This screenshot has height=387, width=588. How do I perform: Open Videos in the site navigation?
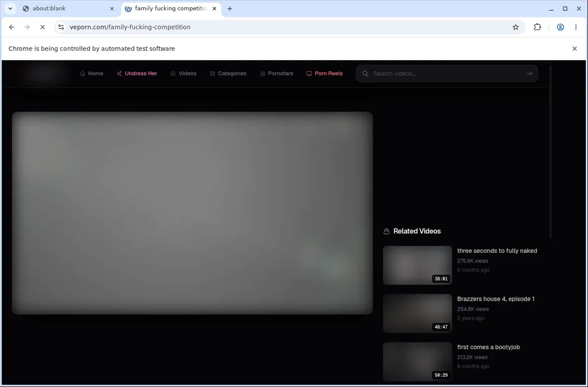pyautogui.click(x=183, y=73)
